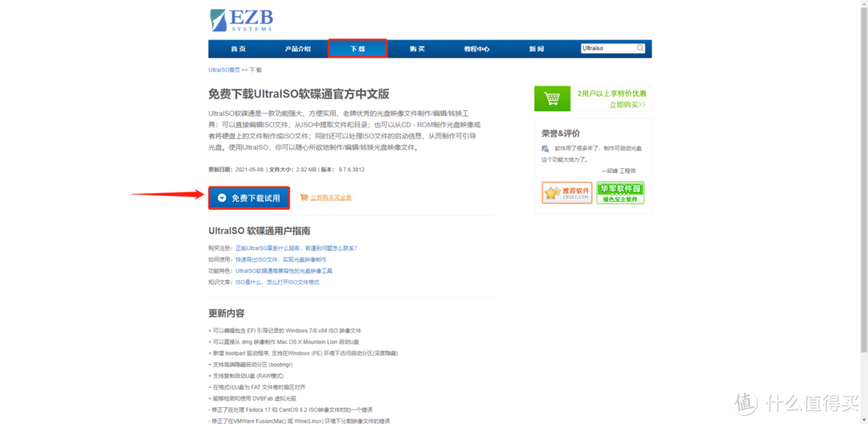868x424 pixels.
Task: Click the VMWare Fusion(Mac) changelog line
Action: click(x=300, y=421)
